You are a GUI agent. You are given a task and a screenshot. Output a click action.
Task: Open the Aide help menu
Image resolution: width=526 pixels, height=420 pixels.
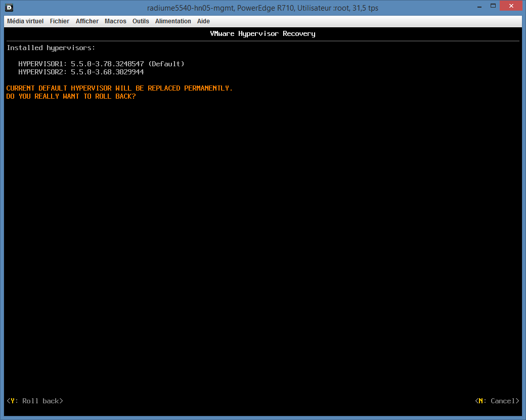203,21
